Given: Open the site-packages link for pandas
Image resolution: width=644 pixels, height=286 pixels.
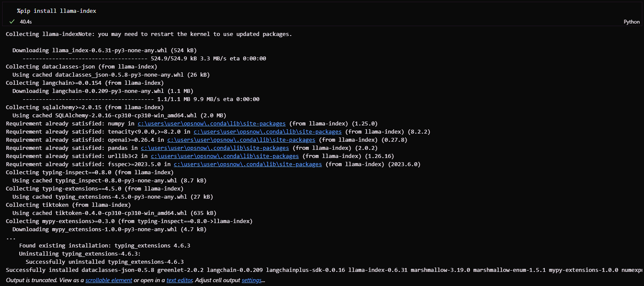Looking at the screenshot, I should coord(215,148).
